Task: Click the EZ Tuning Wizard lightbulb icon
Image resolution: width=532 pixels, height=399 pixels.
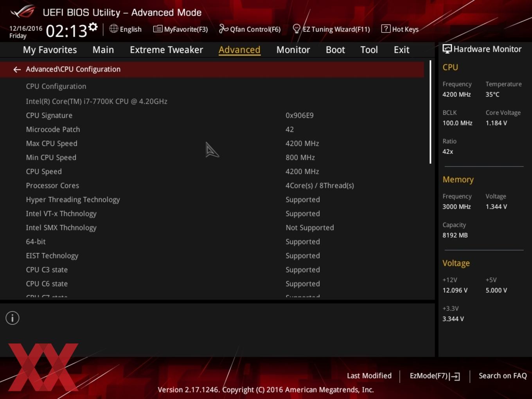Action: pos(297,29)
